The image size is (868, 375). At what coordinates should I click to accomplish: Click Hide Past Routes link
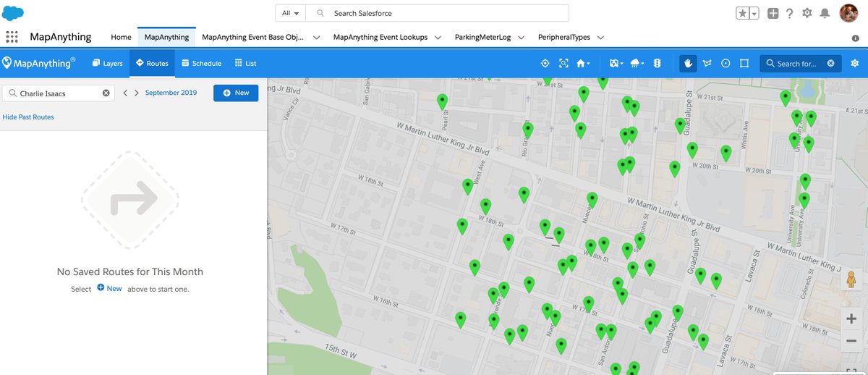click(x=28, y=117)
